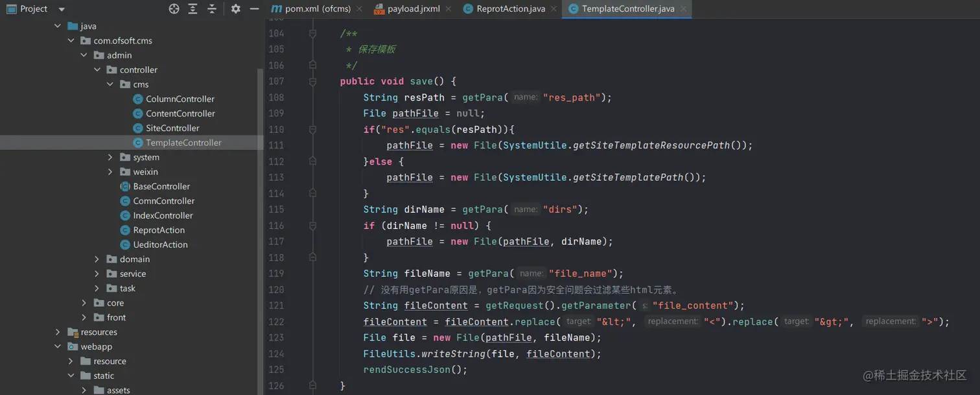Click the BaseController abstract class icon
The width and height of the screenshot is (980, 395).
124,186
